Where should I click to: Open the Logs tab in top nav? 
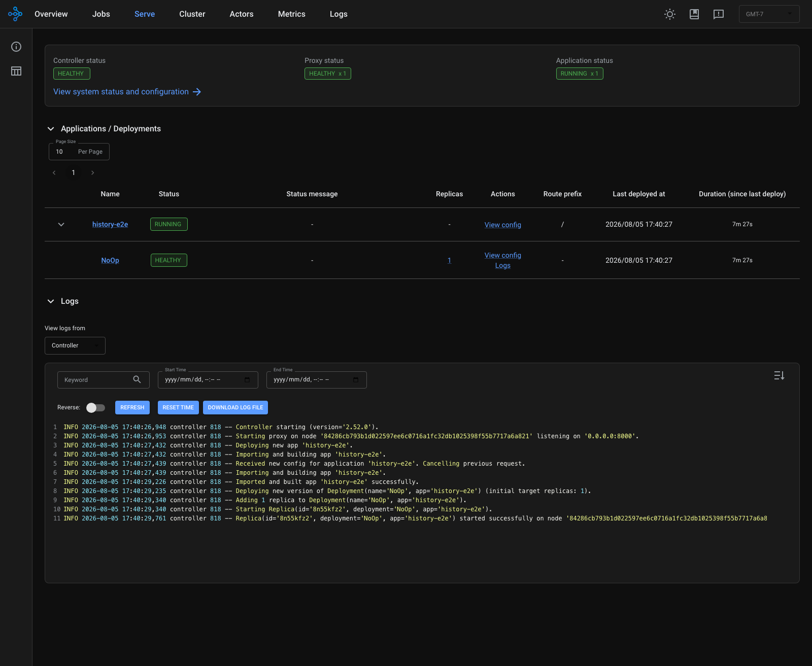point(339,14)
